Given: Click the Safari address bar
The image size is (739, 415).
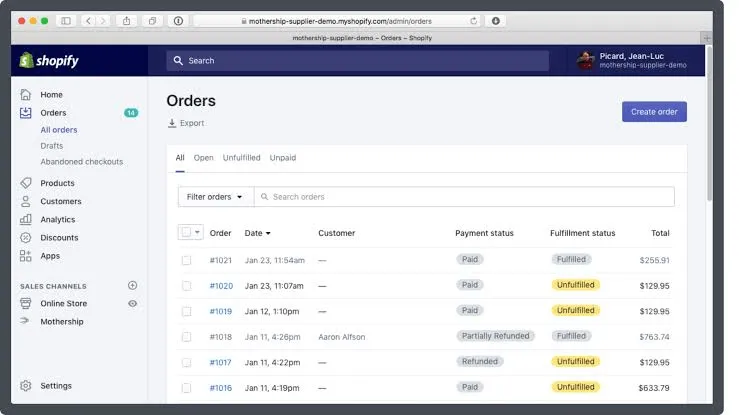Looking at the screenshot, I should [337, 21].
